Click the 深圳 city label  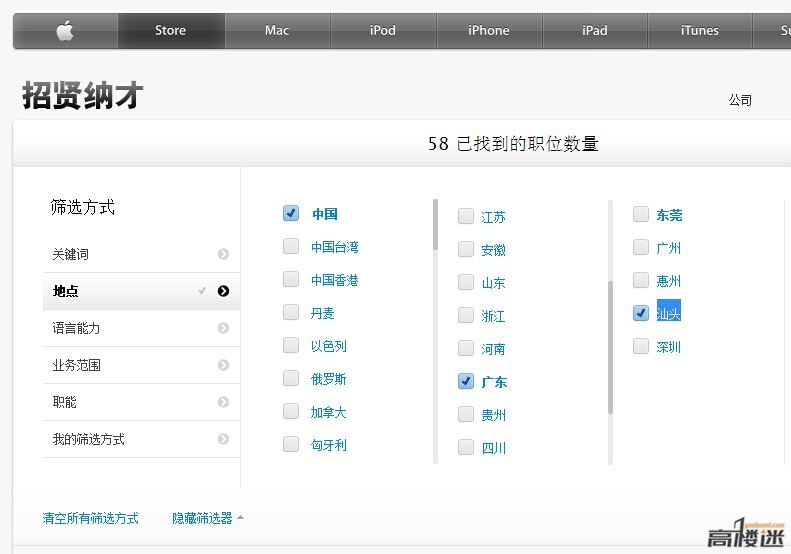pos(668,347)
